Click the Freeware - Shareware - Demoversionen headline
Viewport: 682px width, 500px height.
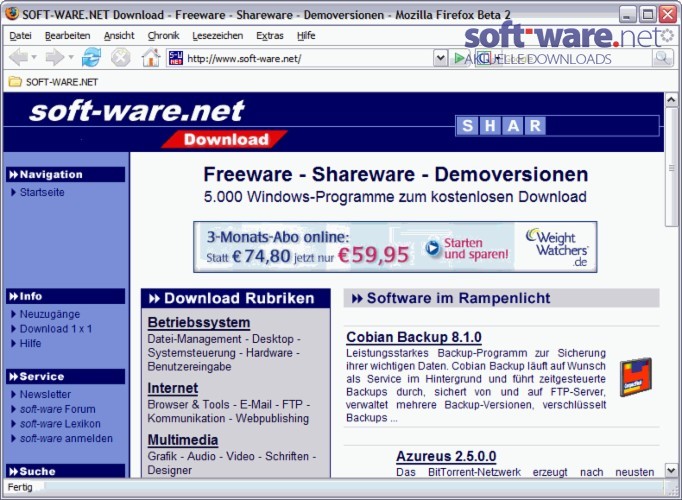click(x=396, y=174)
